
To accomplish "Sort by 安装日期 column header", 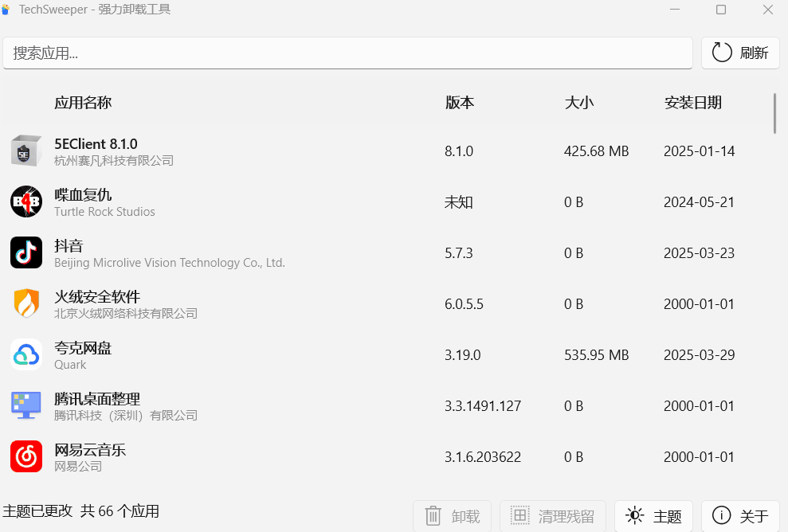I will tap(693, 103).
